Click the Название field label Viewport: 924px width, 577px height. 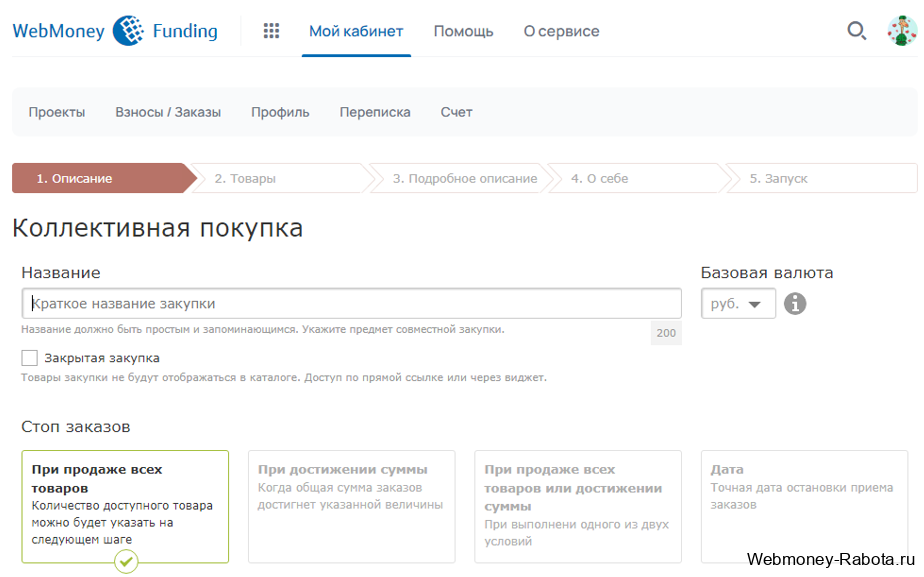61,273
